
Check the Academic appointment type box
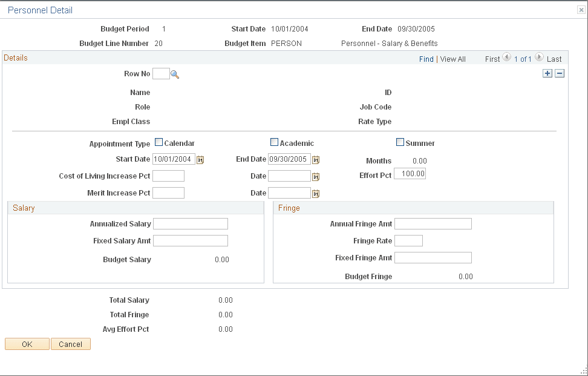274,141
